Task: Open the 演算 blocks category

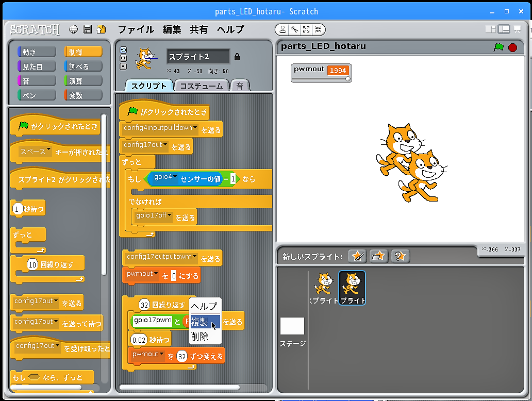Action: point(83,81)
